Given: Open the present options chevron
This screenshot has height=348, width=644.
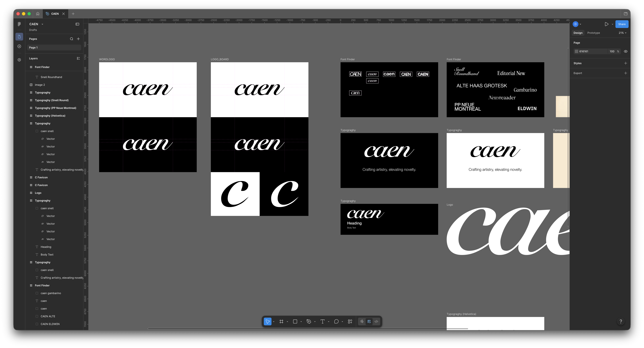Looking at the screenshot, I should (x=613, y=24).
